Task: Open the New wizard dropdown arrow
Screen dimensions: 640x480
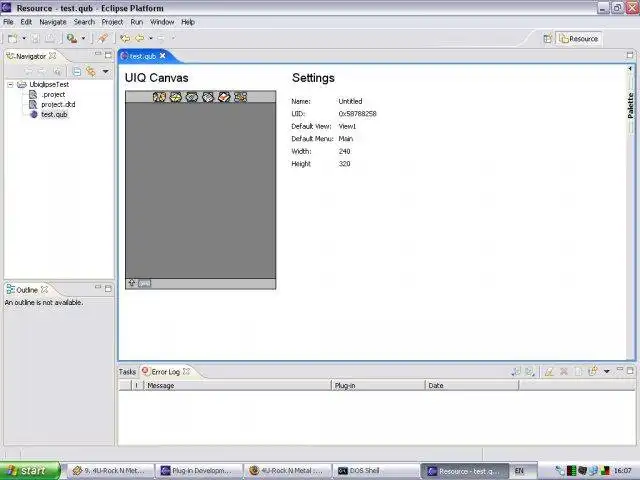Action: tap(24, 38)
